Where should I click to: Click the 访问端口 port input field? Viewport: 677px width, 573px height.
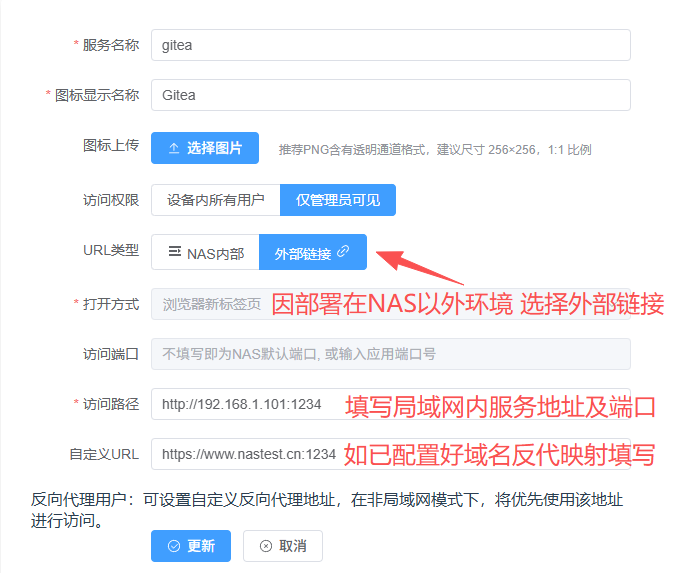pyautogui.click(x=391, y=354)
